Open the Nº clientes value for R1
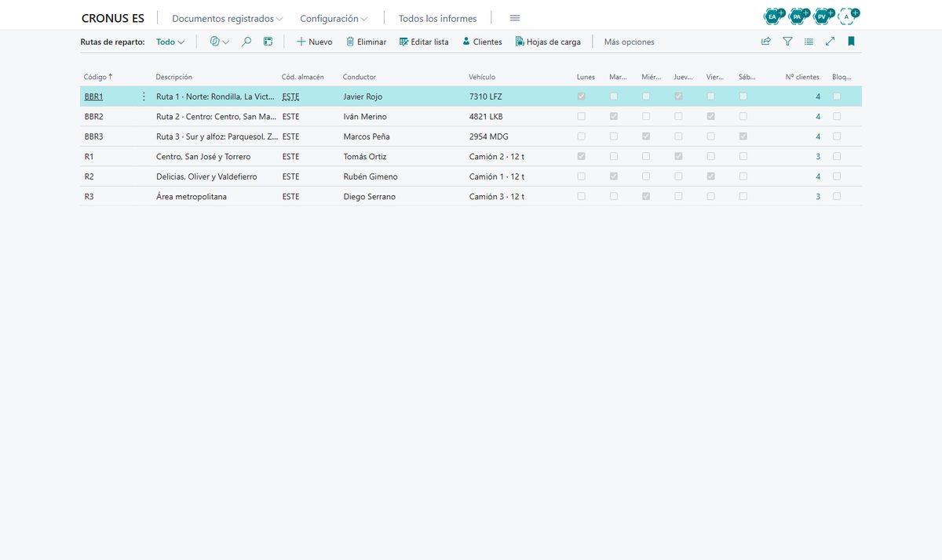Screen dimensions: 942x560 point(818,156)
